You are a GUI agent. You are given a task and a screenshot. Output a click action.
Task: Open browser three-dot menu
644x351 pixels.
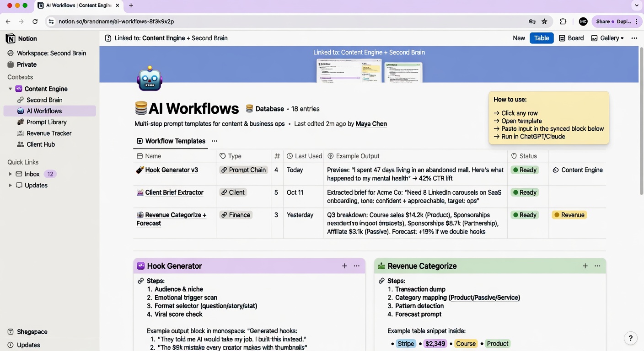637,21
